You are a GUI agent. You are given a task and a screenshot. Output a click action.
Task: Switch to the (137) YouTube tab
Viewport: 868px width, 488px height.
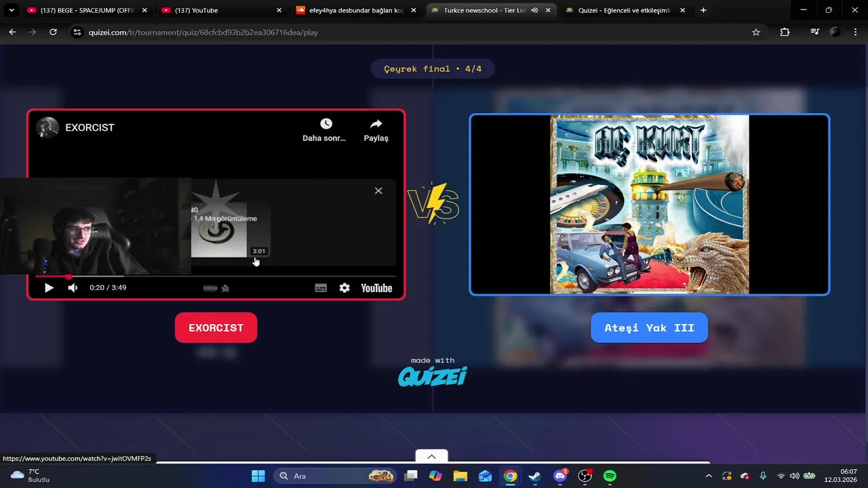tap(220, 10)
